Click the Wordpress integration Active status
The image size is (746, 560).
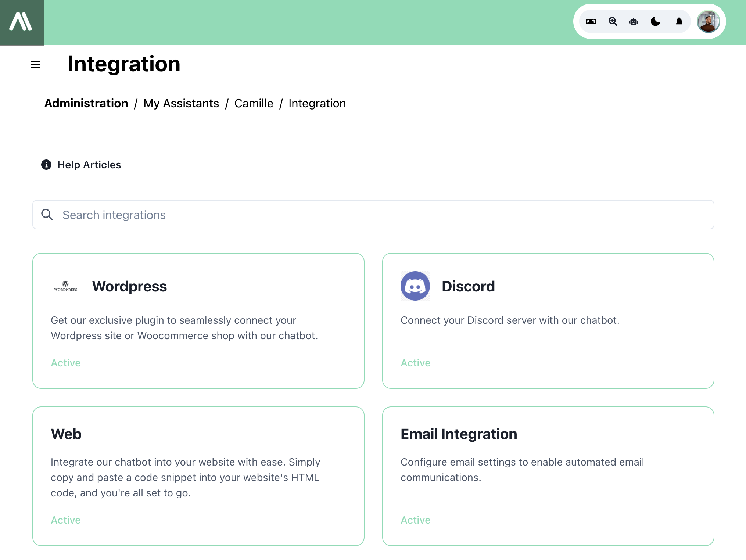(x=66, y=362)
